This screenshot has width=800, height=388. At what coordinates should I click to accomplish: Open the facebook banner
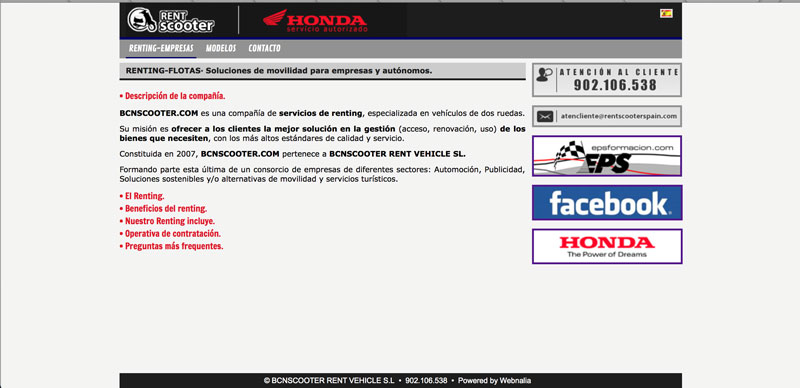[x=607, y=203]
